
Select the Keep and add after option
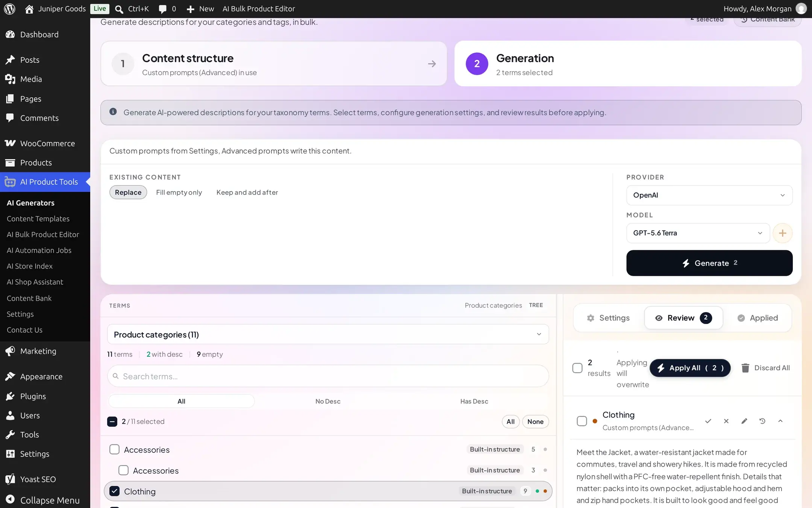pyautogui.click(x=247, y=192)
